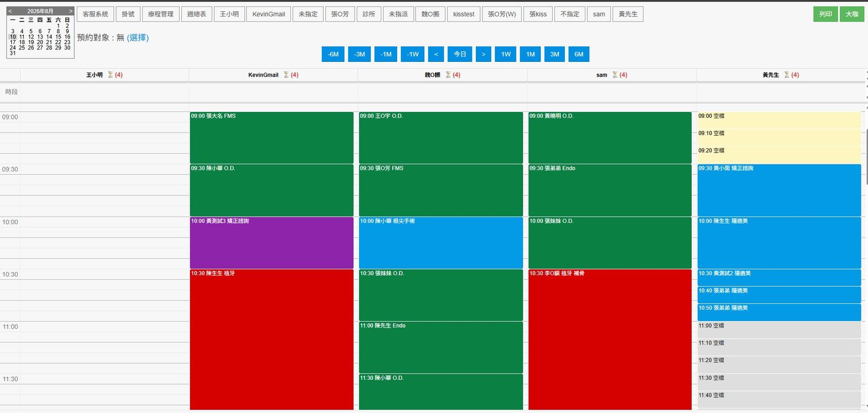Select the 魏O振 tab
The image size is (868, 413).
pyautogui.click(x=431, y=14)
